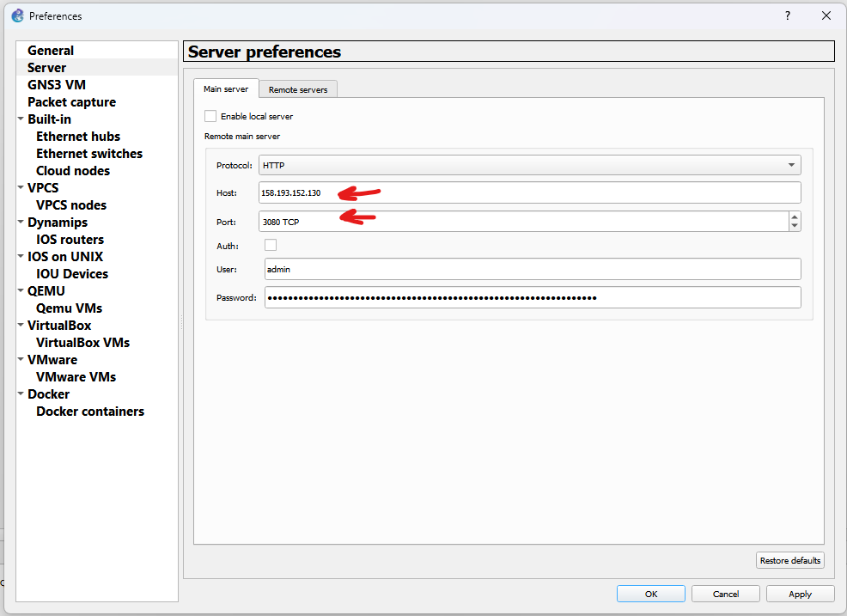
Task: Collapse the VMware tree section
Action: (x=21, y=359)
